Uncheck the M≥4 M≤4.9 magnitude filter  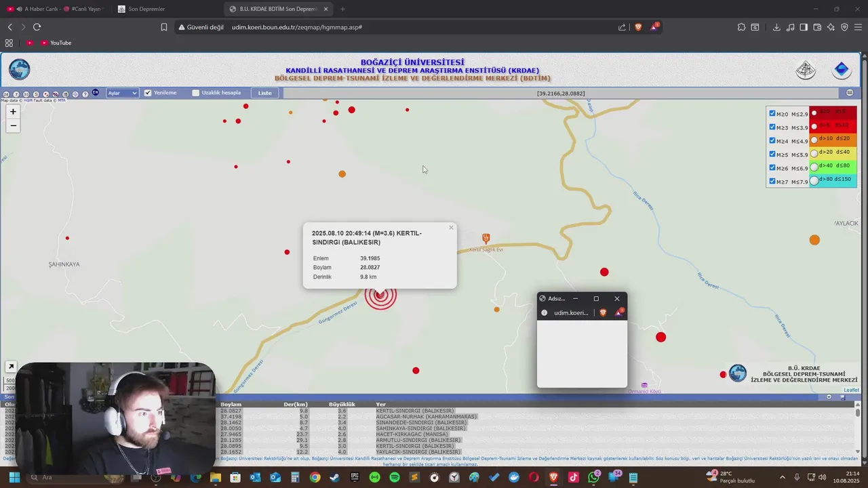click(772, 140)
